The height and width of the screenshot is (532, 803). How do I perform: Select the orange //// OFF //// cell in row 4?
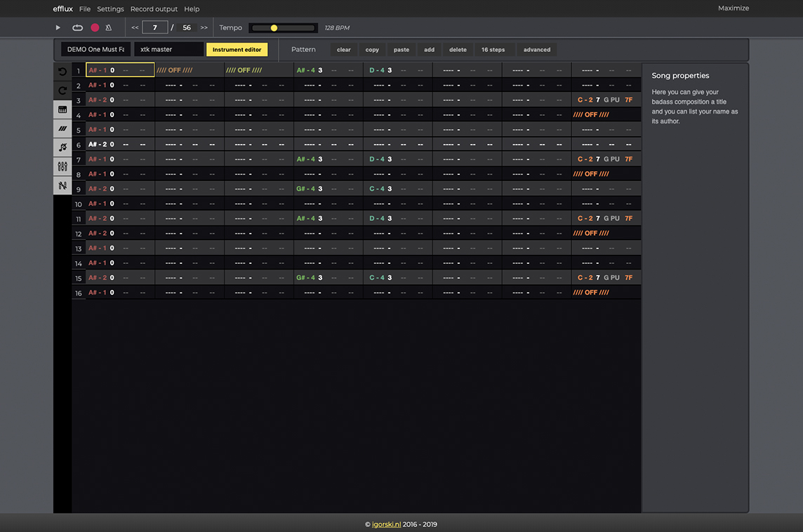pyautogui.click(x=606, y=114)
